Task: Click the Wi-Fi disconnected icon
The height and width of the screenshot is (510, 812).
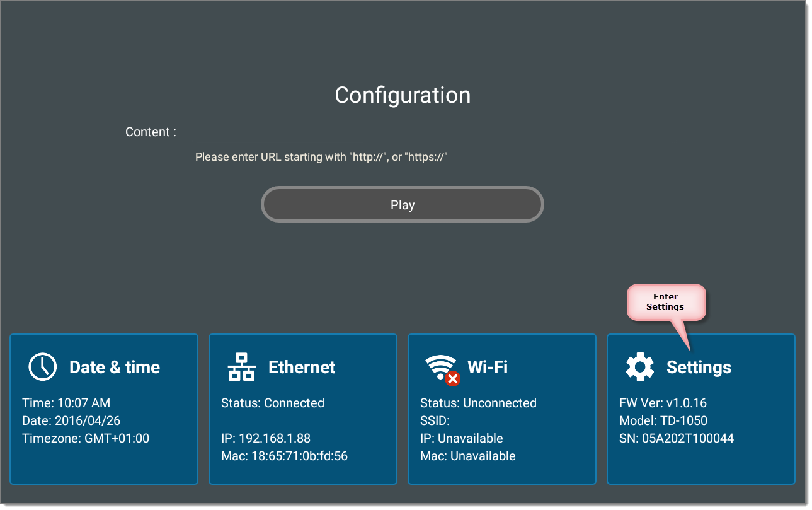Action: click(x=442, y=368)
